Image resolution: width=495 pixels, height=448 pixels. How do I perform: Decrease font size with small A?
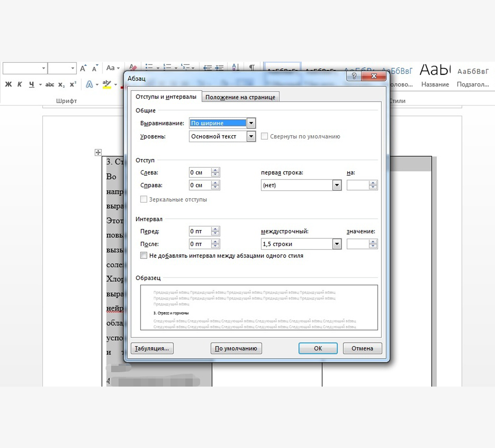pyautogui.click(x=95, y=68)
